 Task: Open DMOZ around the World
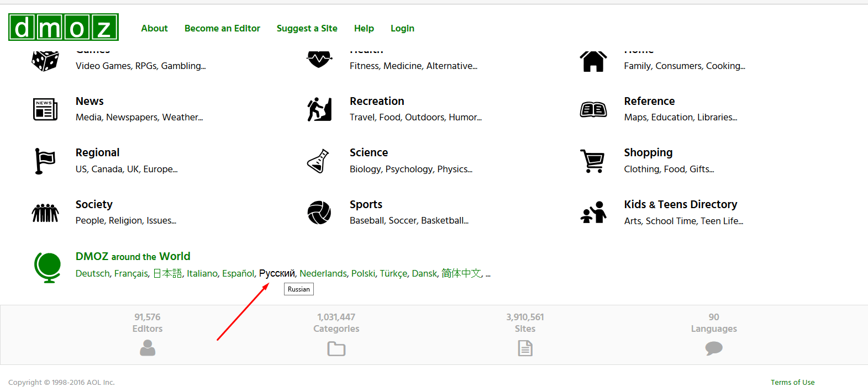click(x=133, y=256)
